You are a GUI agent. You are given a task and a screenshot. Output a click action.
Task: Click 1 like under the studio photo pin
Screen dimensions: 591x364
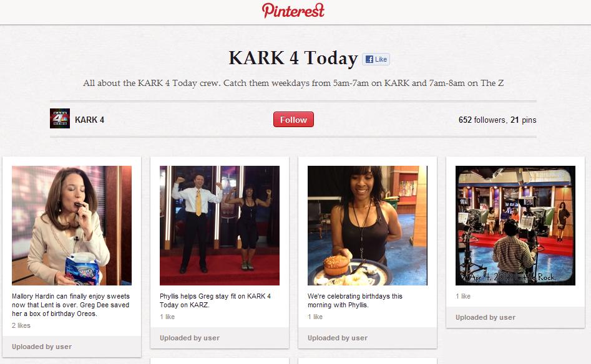pyautogui.click(x=463, y=296)
